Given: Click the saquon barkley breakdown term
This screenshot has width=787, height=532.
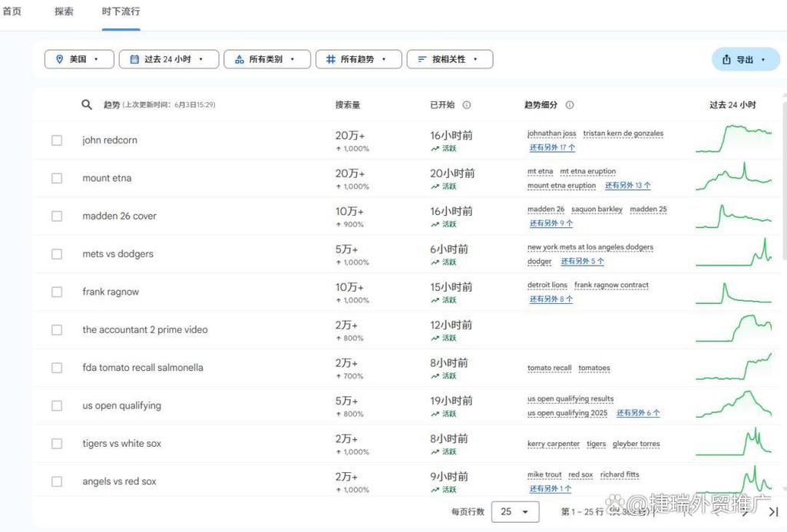Looking at the screenshot, I should click(597, 210).
